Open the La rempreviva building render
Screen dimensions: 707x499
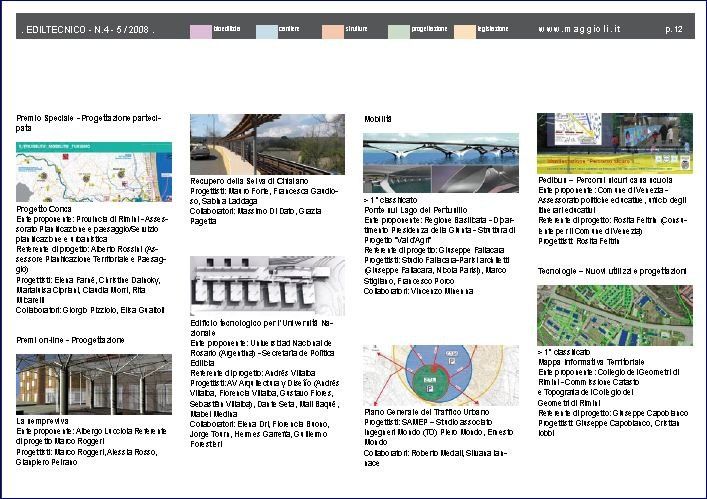click(94, 384)
